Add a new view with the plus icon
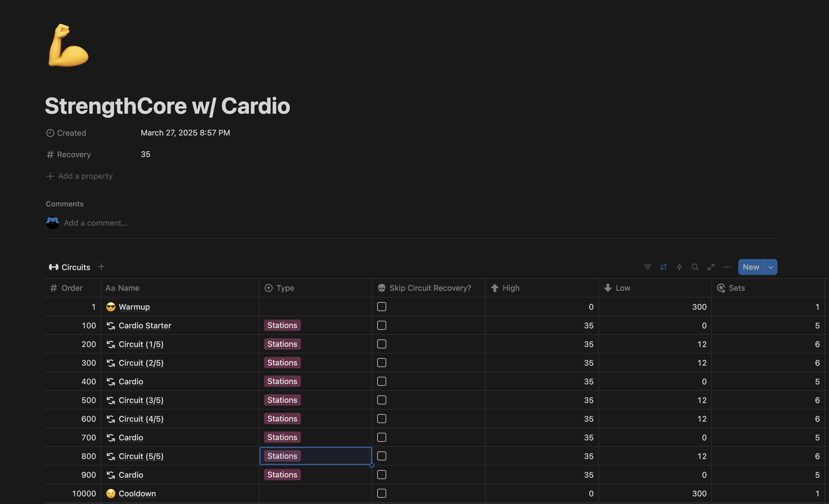Screen dimensions: 829x504 pyautogui.click(x=102, y=267)
